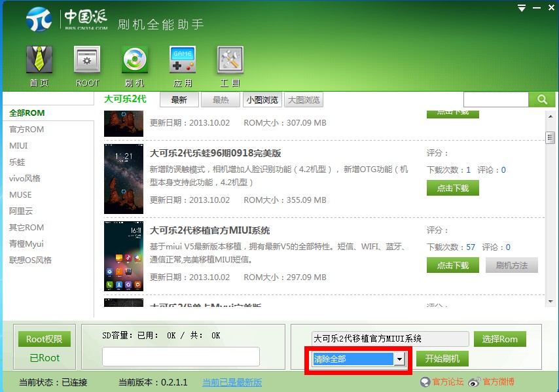Click the 中国派 logo icon
Viewport: 559px width, 392px height.
[39, 20]
